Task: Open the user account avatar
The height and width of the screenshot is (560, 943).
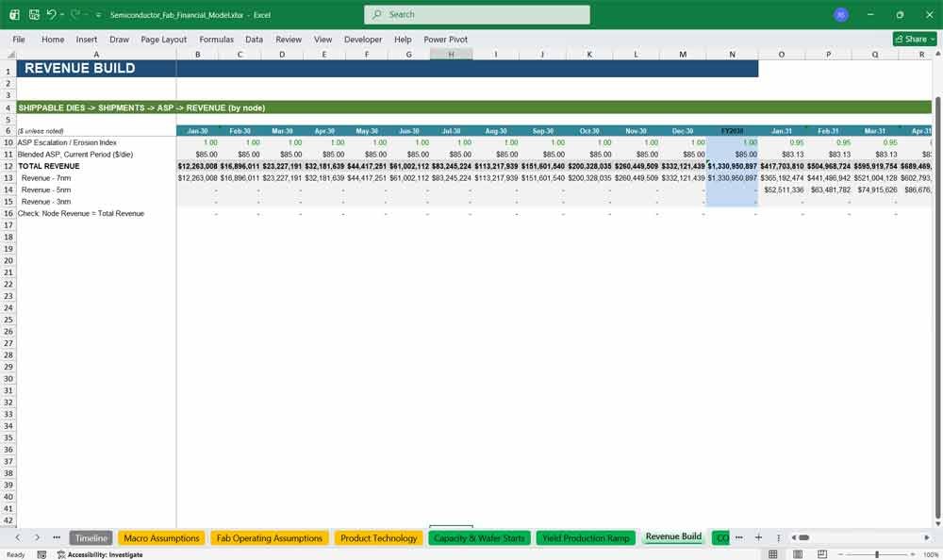Action: pos(841,14)
